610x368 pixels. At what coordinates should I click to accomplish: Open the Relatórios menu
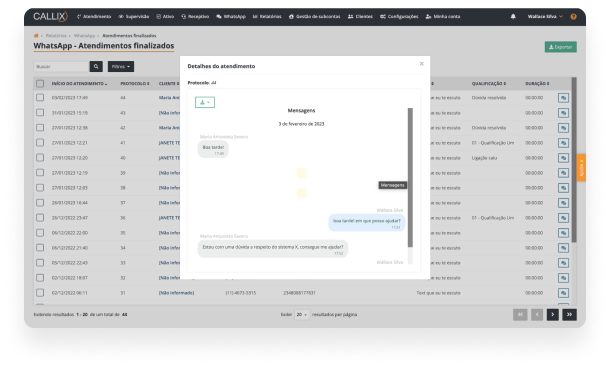point(267,16)
